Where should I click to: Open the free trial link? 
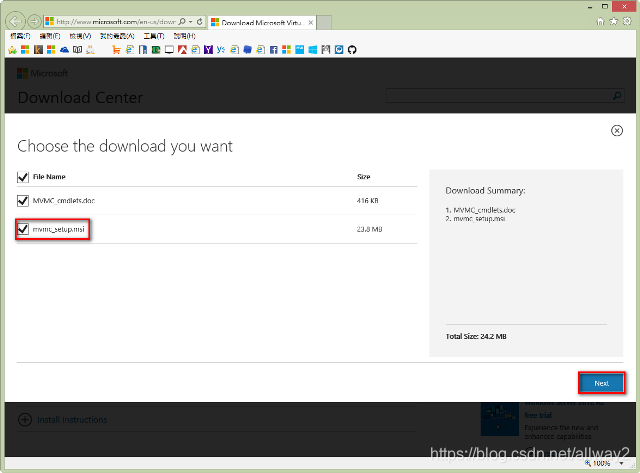(x=538, y=415)
